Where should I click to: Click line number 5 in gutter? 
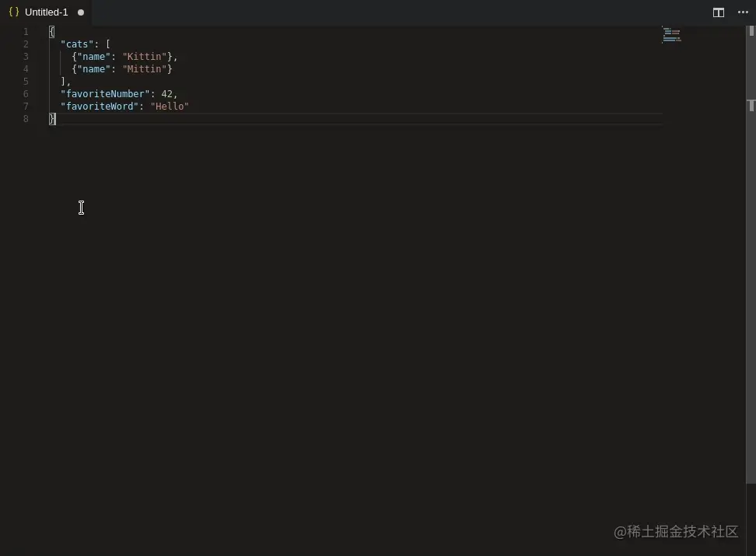(x=26, y=82)
